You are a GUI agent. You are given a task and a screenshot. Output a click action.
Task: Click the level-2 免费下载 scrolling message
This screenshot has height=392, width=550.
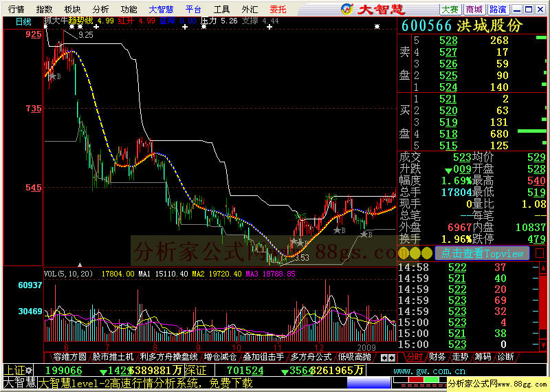pyautogui.click(x=145, y=383)
